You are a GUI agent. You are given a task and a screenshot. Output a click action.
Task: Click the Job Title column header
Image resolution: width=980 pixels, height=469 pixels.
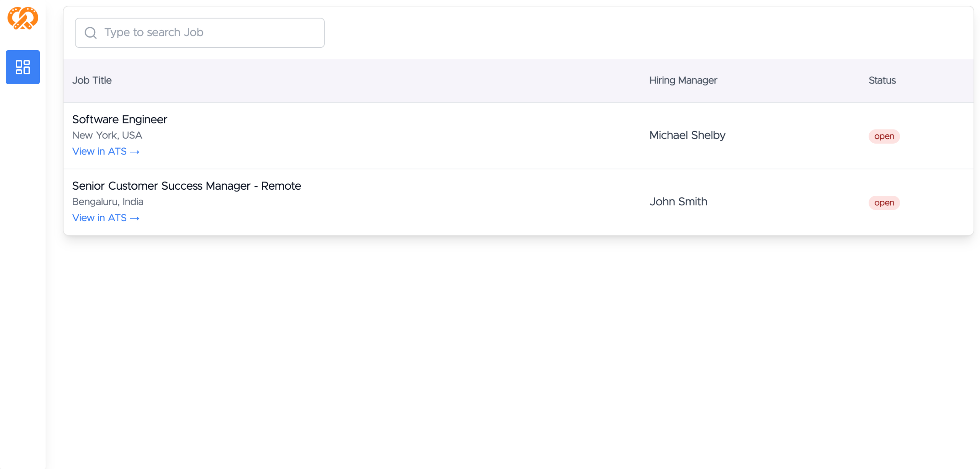[x=92, y=80]
